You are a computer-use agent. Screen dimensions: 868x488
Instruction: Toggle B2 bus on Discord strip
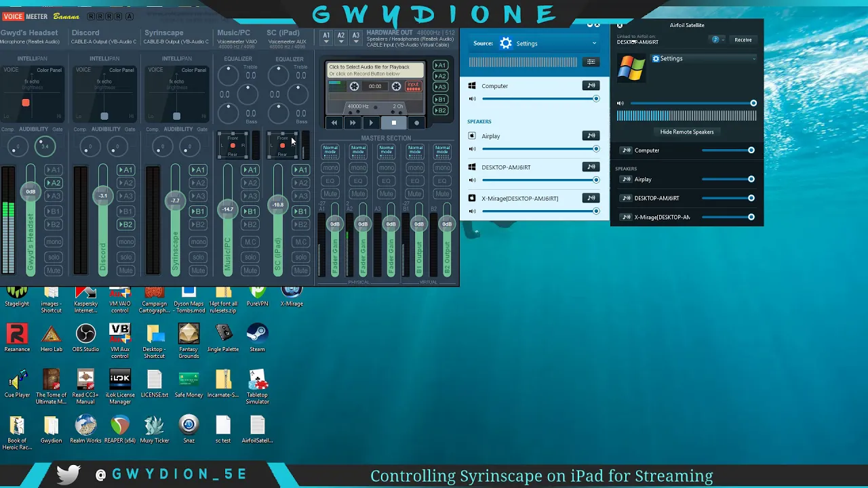(125, 224)
